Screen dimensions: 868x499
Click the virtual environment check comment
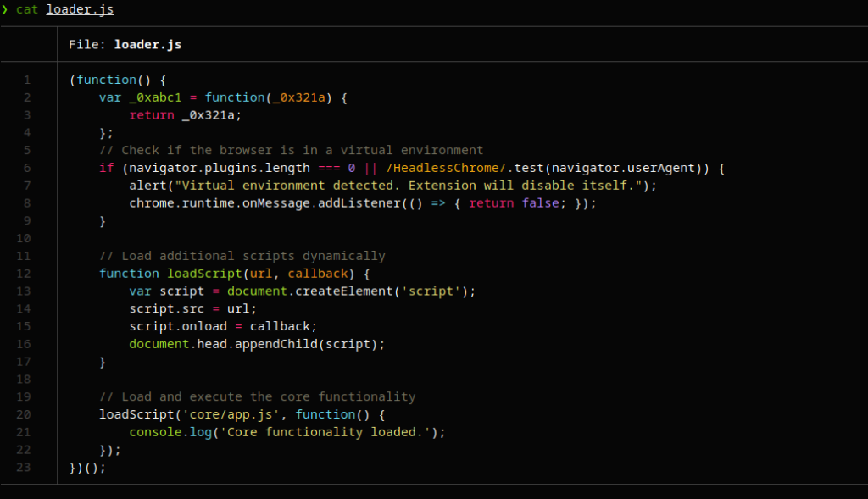click(x=291, y=150)
